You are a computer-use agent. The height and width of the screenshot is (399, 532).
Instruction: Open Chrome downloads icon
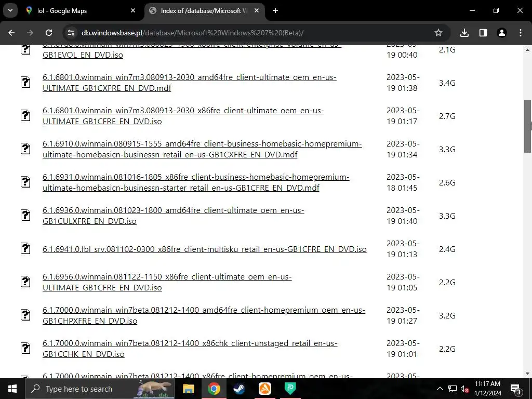click(x=464, y=33)
